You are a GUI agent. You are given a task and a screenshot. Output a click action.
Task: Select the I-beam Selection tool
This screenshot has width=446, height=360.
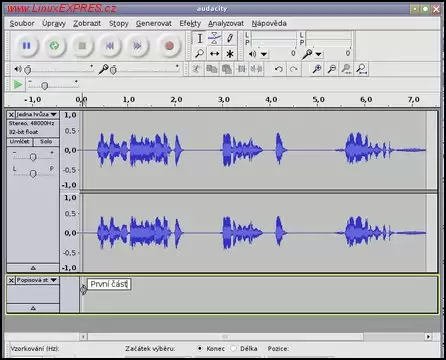199,38
